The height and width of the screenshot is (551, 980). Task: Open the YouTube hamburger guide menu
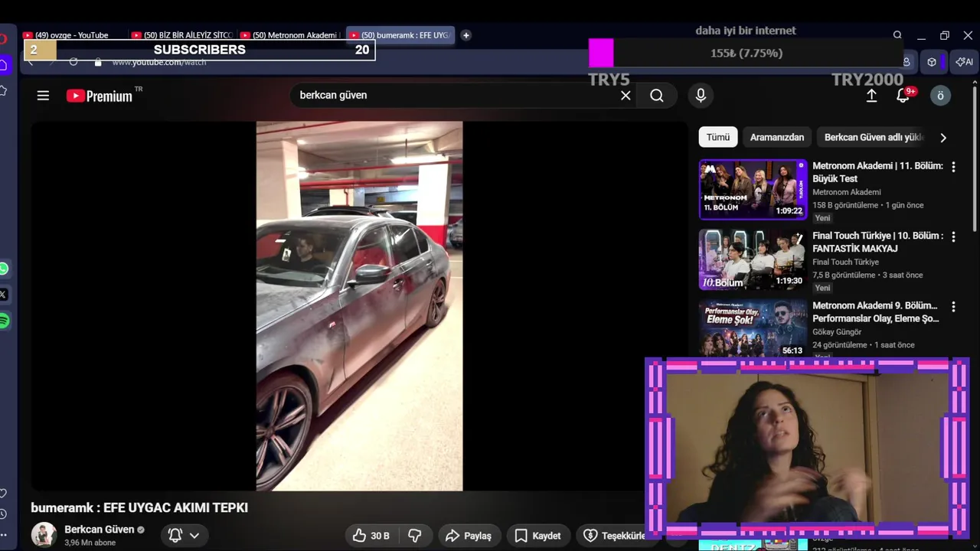pos(43,96)
